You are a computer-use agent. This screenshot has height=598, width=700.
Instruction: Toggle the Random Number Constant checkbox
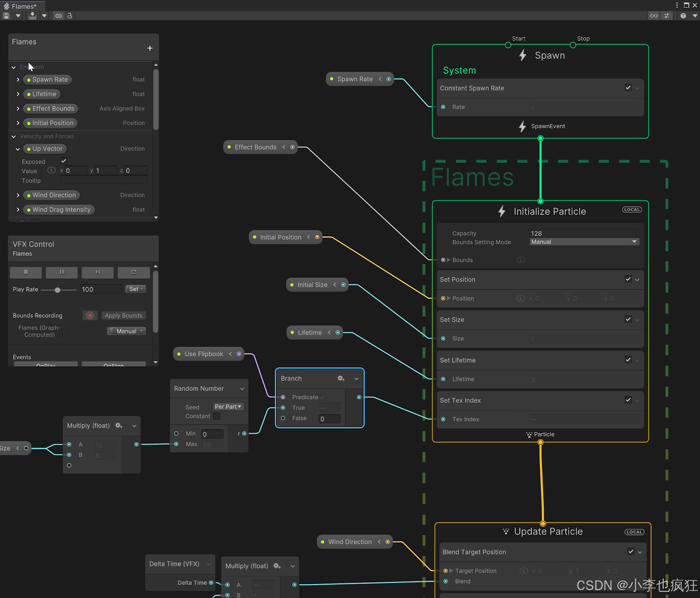[x=217, y=416]
